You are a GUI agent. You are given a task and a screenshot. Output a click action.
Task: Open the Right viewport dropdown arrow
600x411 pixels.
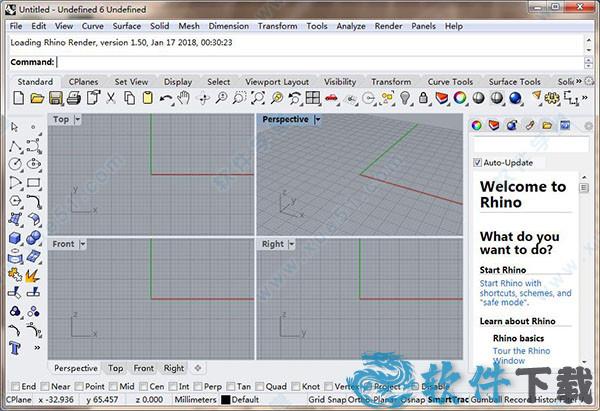(292, 244)
